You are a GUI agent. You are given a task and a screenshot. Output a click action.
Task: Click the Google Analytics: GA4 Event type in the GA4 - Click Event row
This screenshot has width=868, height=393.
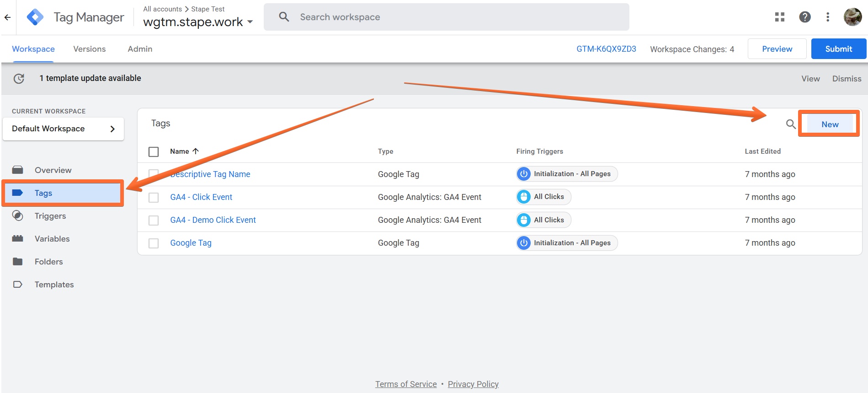430,197
